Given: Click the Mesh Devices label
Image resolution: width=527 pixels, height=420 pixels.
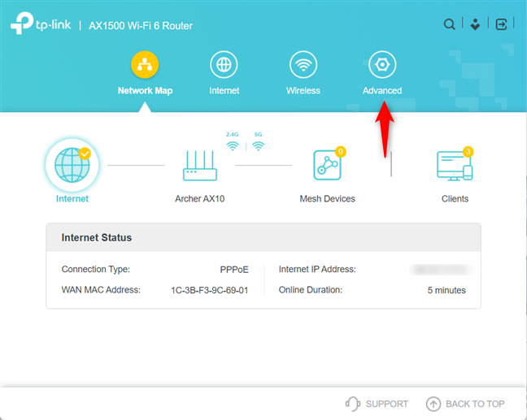Looking at the screenshot, I should coord(328,199).
